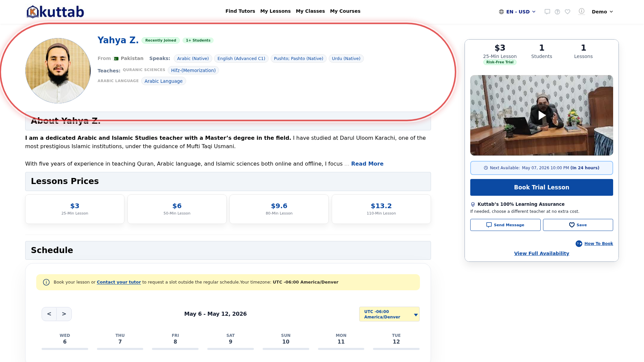Viewport: 644px width, 362px height.
Task: Select MON 11 in schedule
Action: point(341,341)
